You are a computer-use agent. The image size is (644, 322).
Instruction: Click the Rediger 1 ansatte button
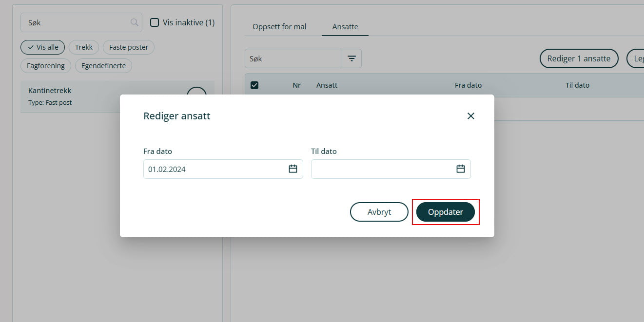[x=579, y=58]
